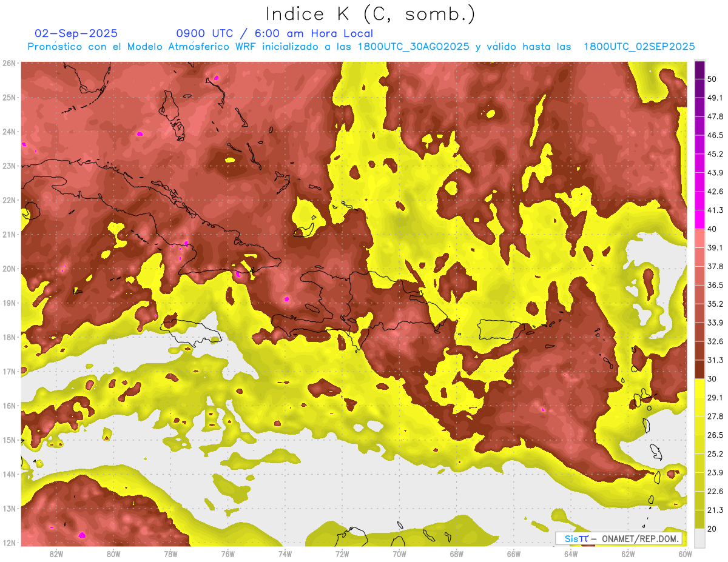Click the longitude label "64W"
The height and width of the screenshot is (562, 728).
[571, 554]
